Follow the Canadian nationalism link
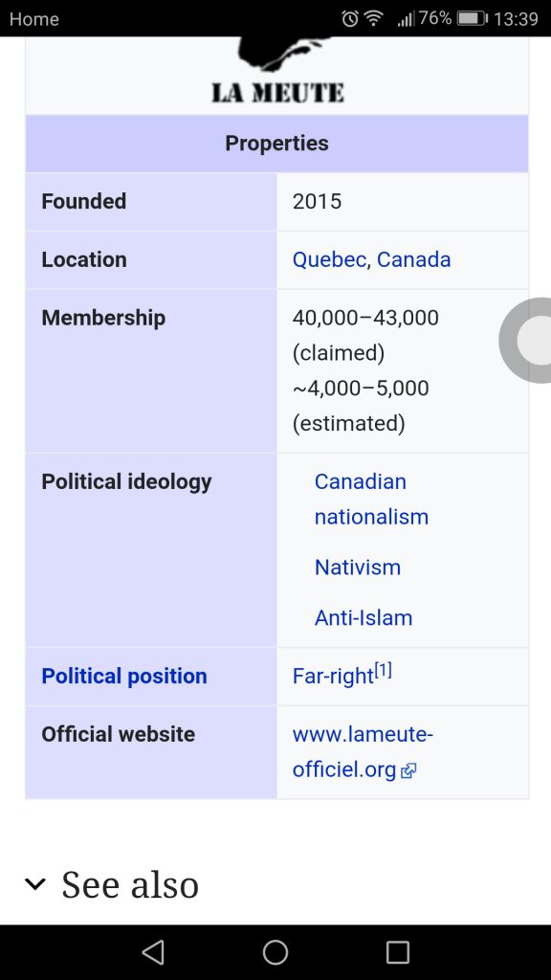Viewport: 551px width, 980px height. tap(371, 500)
